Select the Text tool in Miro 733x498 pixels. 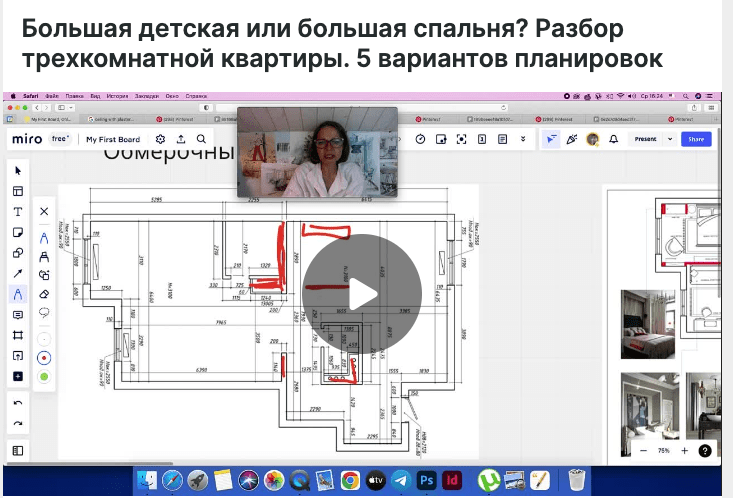click(17, 212)
